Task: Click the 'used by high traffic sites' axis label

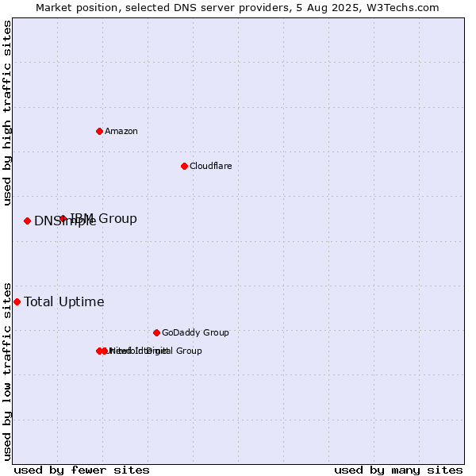Action: (6, 113)
